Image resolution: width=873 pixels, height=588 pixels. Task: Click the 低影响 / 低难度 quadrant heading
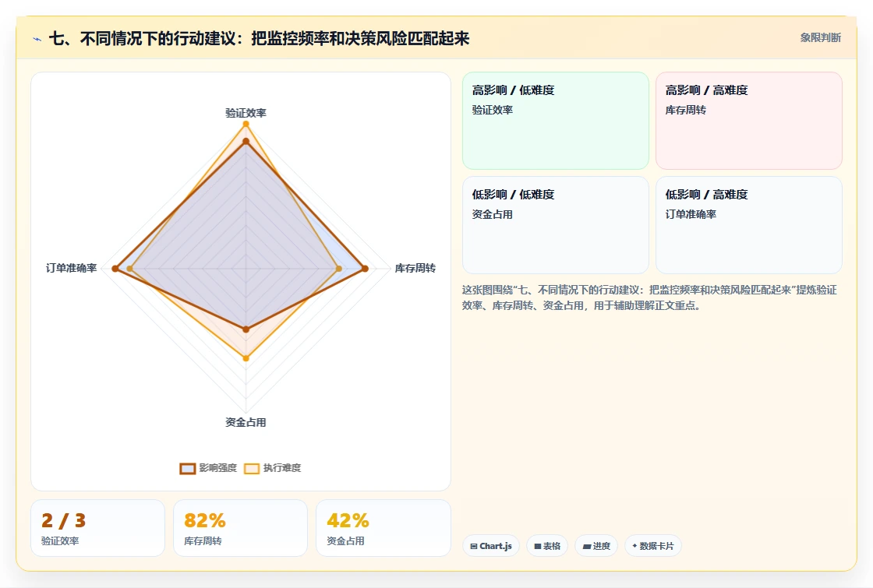(514, 194)
